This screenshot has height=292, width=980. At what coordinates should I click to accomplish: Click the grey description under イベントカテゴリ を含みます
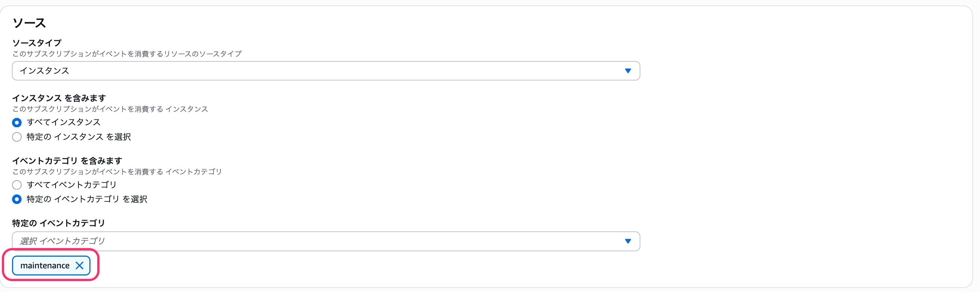(x=117, y=172)
